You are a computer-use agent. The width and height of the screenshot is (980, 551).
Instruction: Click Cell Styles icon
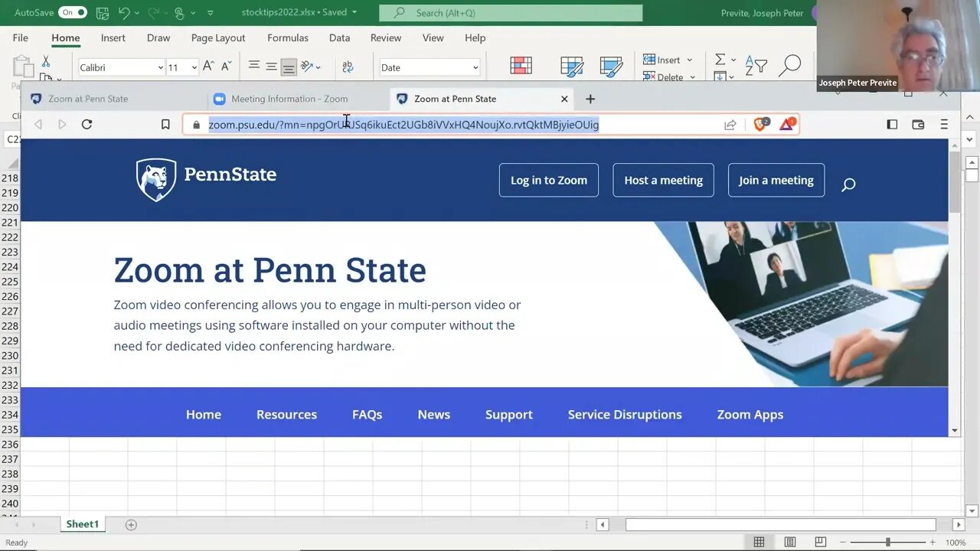click(x=611, y=66)
